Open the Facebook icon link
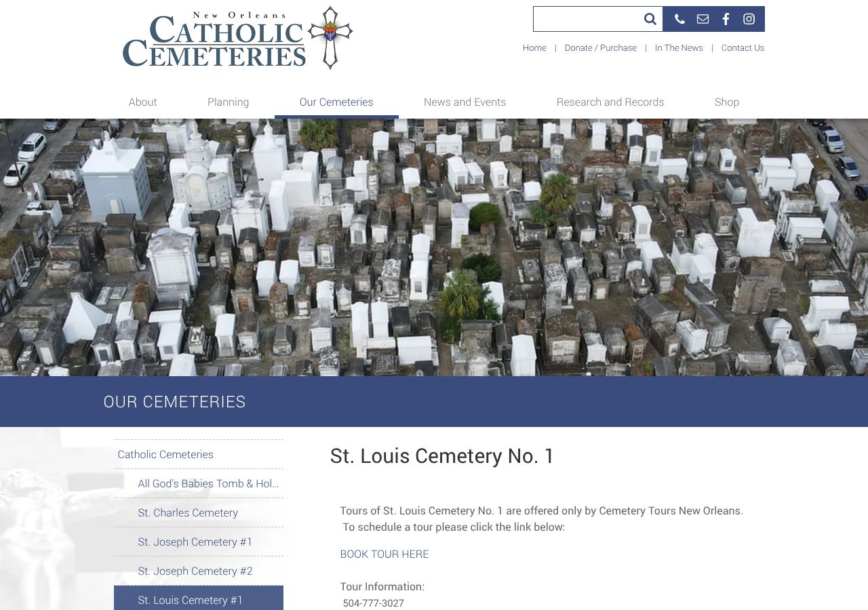Viewport: 868px width, 610px height. pos(726,19)
